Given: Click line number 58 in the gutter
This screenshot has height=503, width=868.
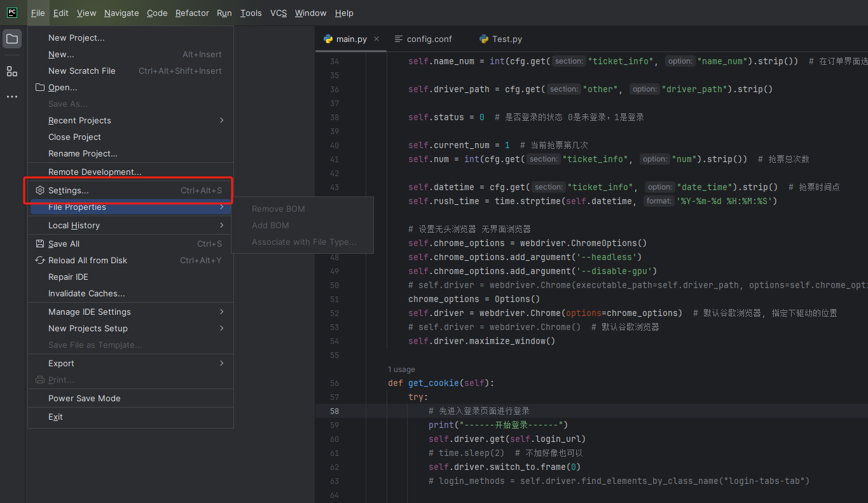Looking at the screenshot, I should 334,411.
